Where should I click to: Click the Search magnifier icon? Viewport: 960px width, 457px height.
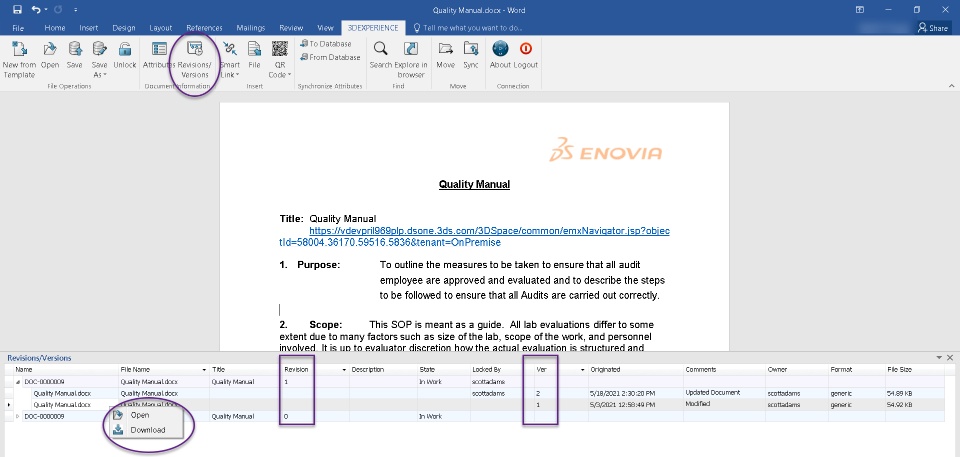pyautogui.click(x=380, y=49)
